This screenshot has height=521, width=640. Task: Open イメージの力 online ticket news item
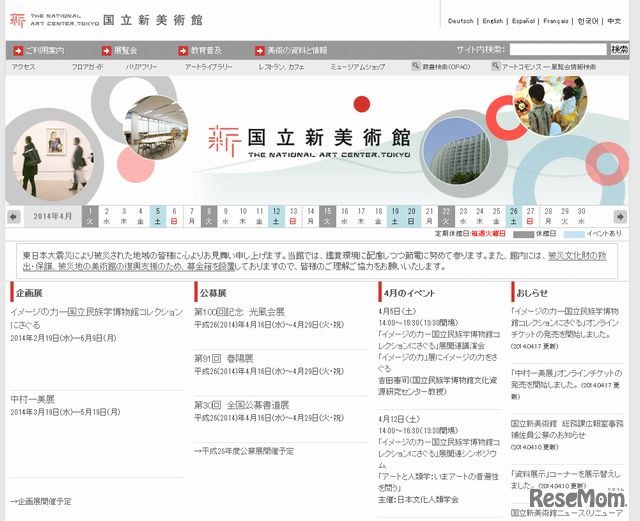pos(565,323)
